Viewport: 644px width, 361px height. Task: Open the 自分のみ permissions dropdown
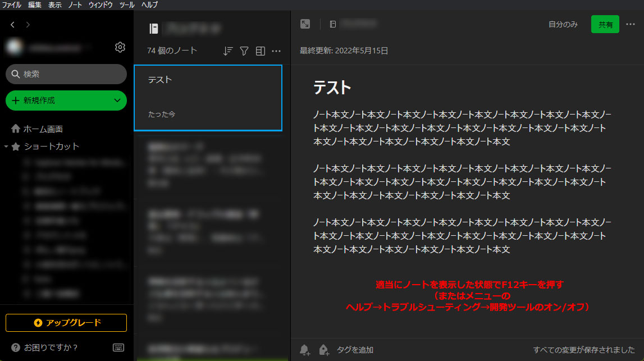pyautogui.click(x=562, y=24)
